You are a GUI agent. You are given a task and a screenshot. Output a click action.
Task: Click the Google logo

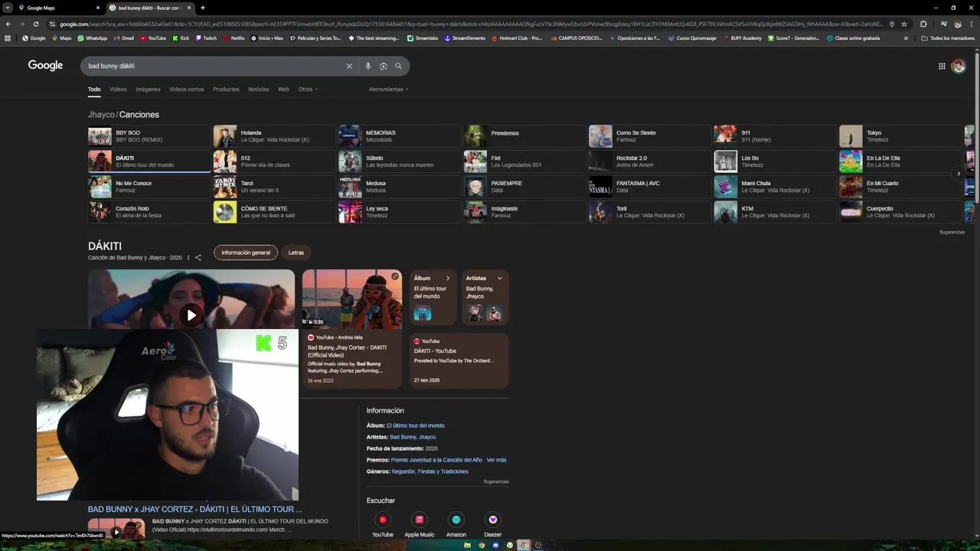(46, 66)
